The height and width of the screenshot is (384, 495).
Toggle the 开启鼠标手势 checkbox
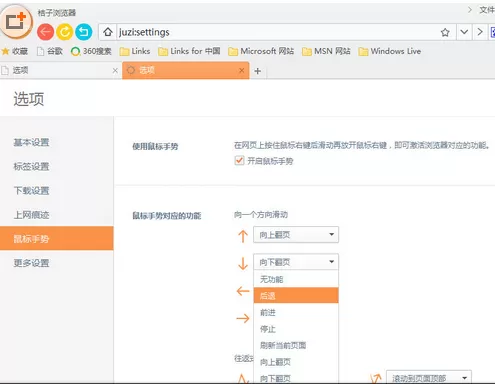click(239, 161)
